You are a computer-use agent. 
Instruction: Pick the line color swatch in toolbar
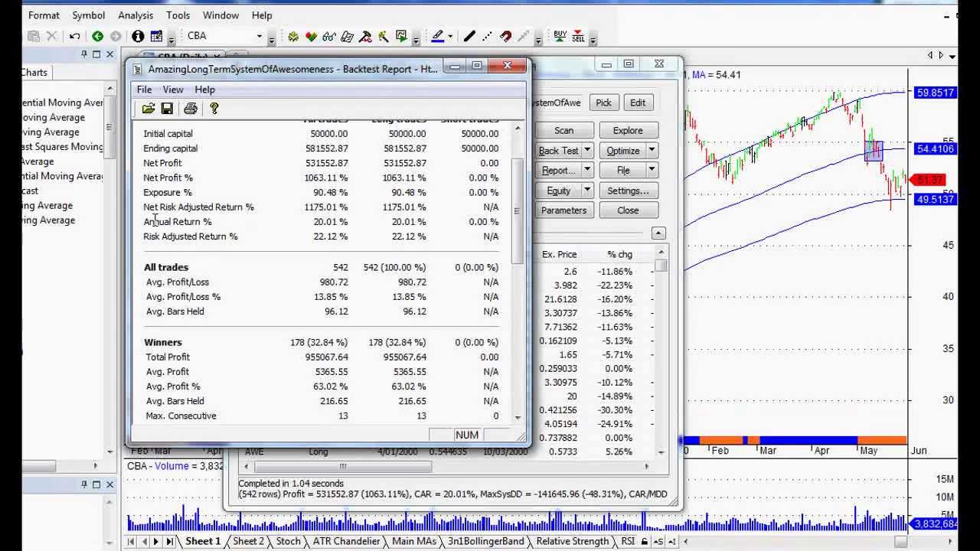438,36
